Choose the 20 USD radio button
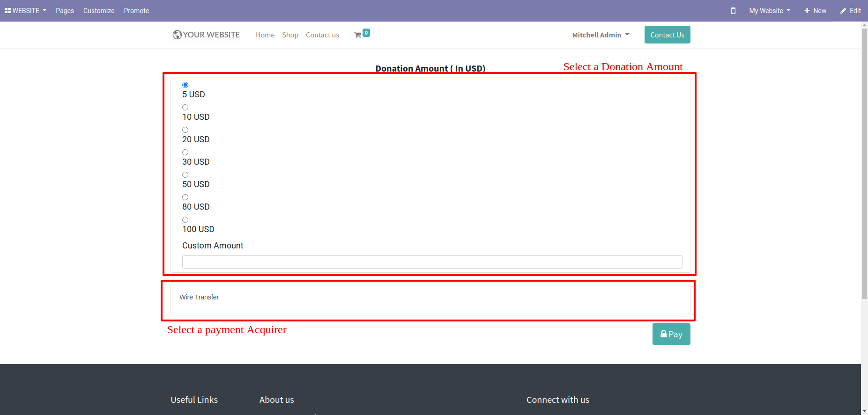This screenshot has height=415, width=868. coord(185,130)
